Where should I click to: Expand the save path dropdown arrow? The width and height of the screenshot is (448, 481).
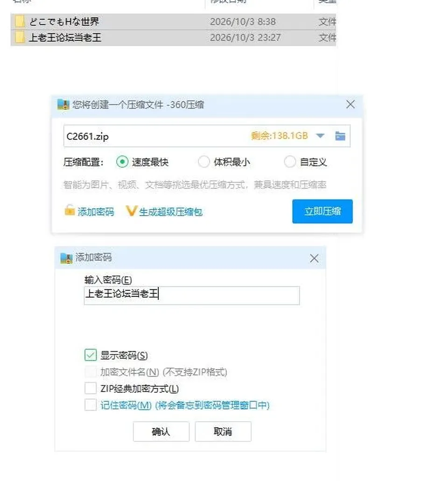click(x=320, y=136)
